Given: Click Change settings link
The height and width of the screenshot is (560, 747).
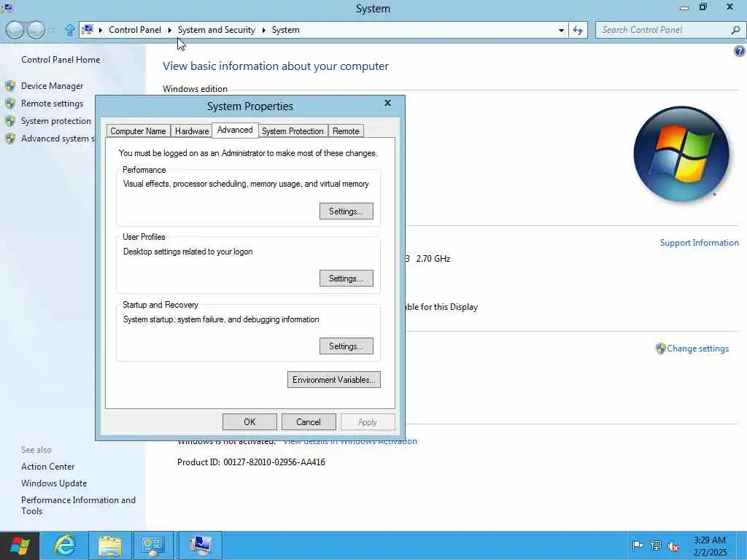Looking at the screenshot, I should [x=698, y=349].
